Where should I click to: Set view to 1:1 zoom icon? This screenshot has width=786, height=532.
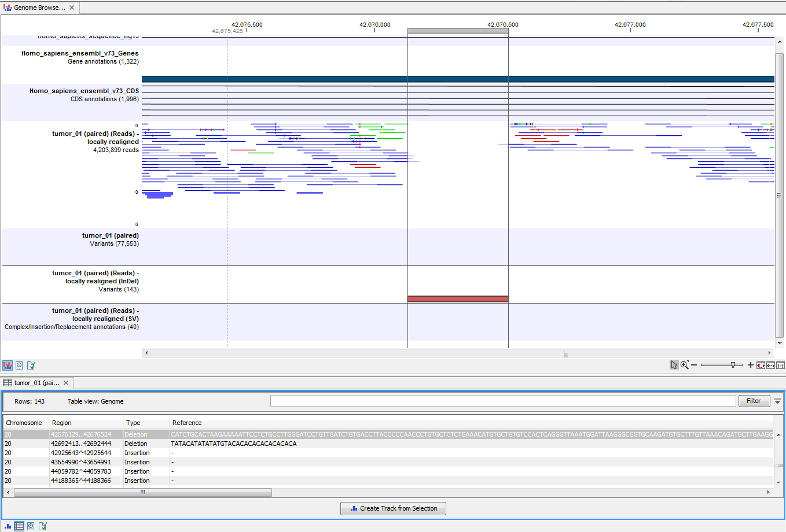(x=780, y=365)
